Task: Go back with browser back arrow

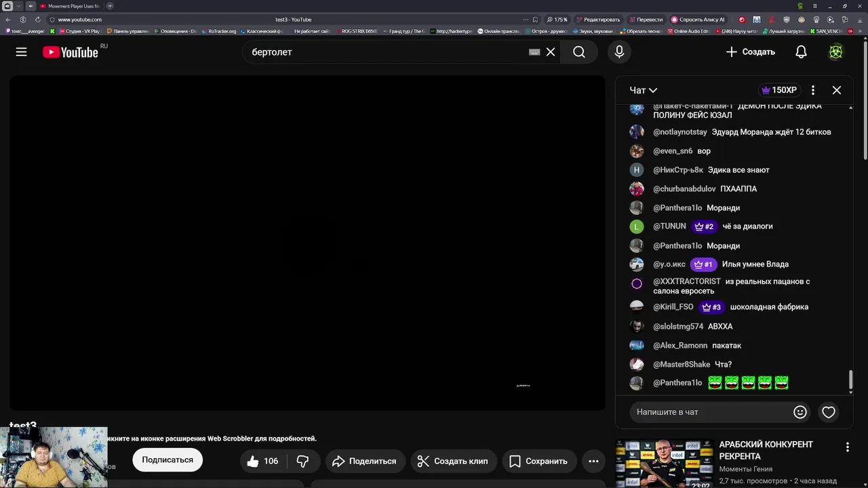Action: 8,20
